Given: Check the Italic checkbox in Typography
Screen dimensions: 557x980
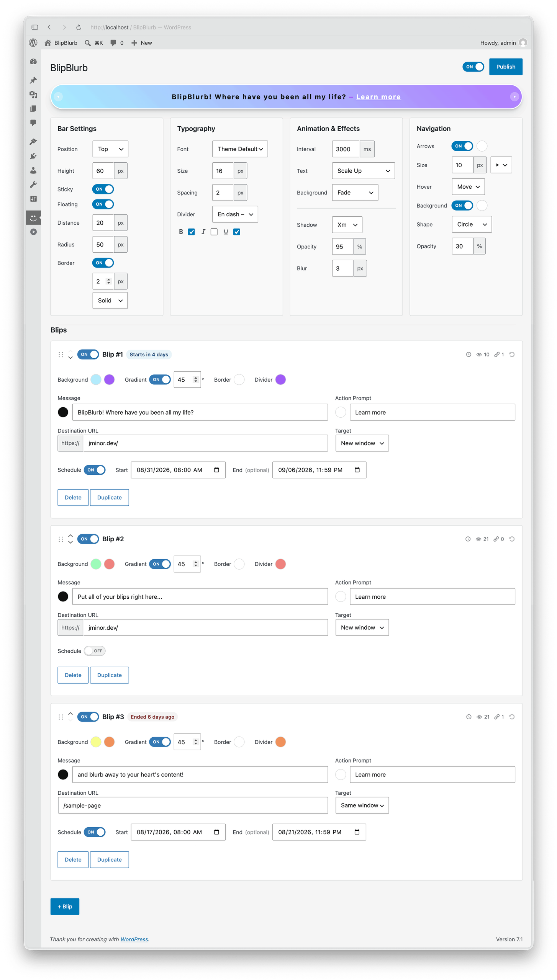Looking at the screenshot, I should click(x=214, y=232).
